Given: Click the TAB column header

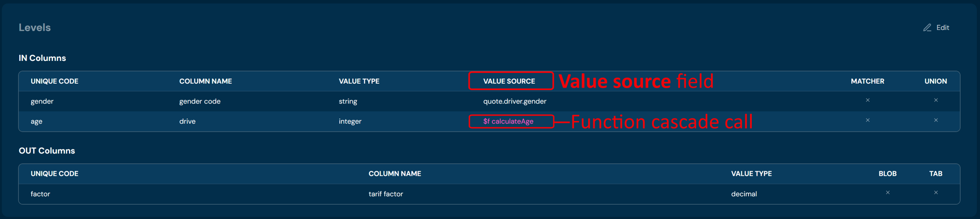Looking at the screenshot, I should point(935,174).
